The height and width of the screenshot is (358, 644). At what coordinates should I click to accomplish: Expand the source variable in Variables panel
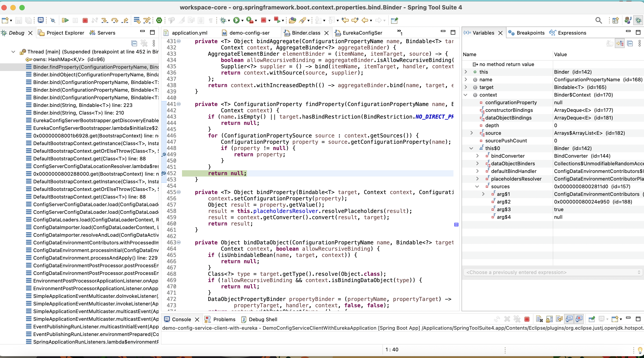click(471, 133)
